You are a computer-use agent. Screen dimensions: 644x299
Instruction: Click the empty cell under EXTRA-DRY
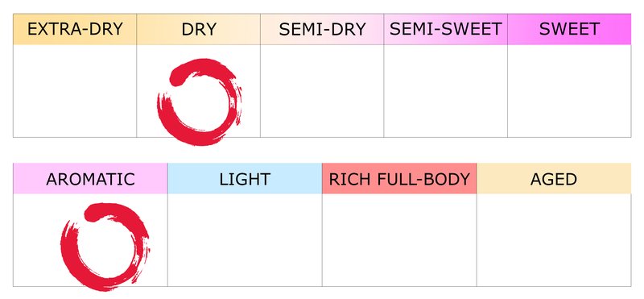75,91
